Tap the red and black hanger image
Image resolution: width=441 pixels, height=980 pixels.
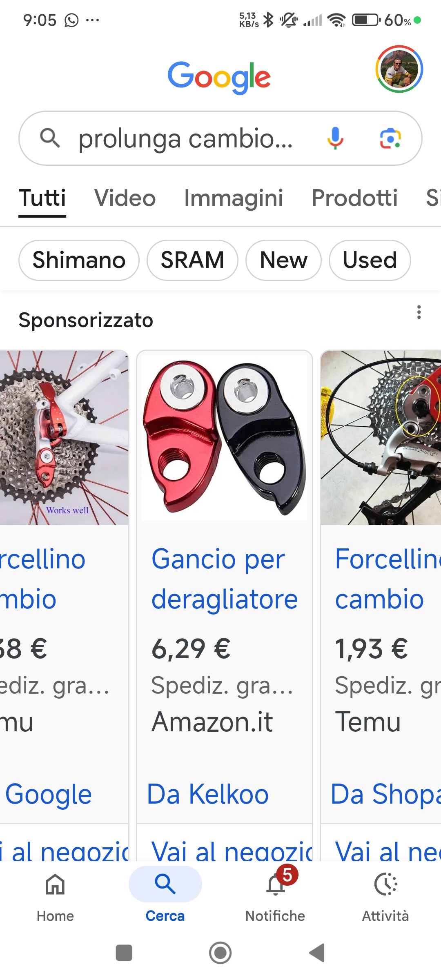224,438
